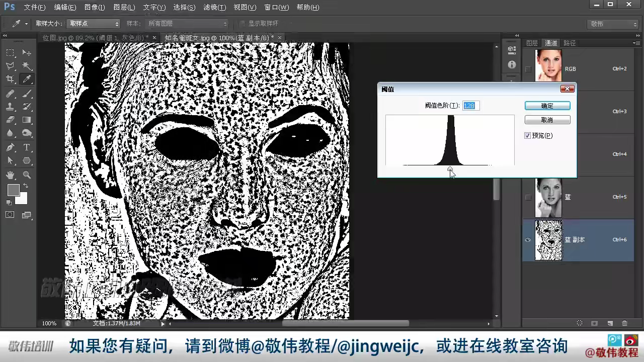
Task: Select the Move tool
Action: click(27, 53)
